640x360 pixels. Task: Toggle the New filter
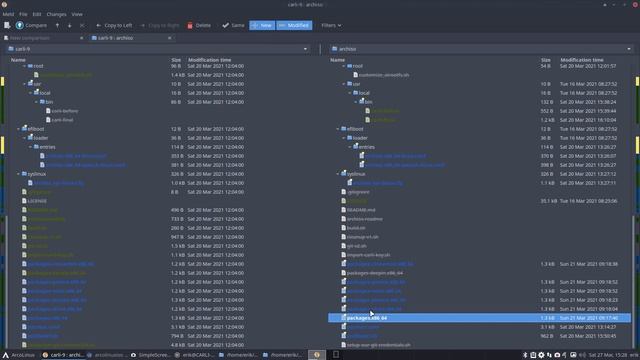point(262,25)
